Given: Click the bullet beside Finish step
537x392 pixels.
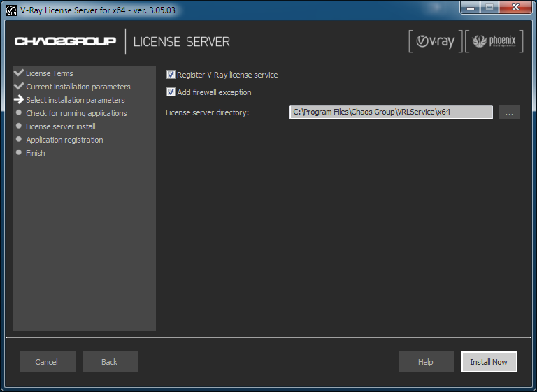Looking at the screenshot, I should coord(19,152).
